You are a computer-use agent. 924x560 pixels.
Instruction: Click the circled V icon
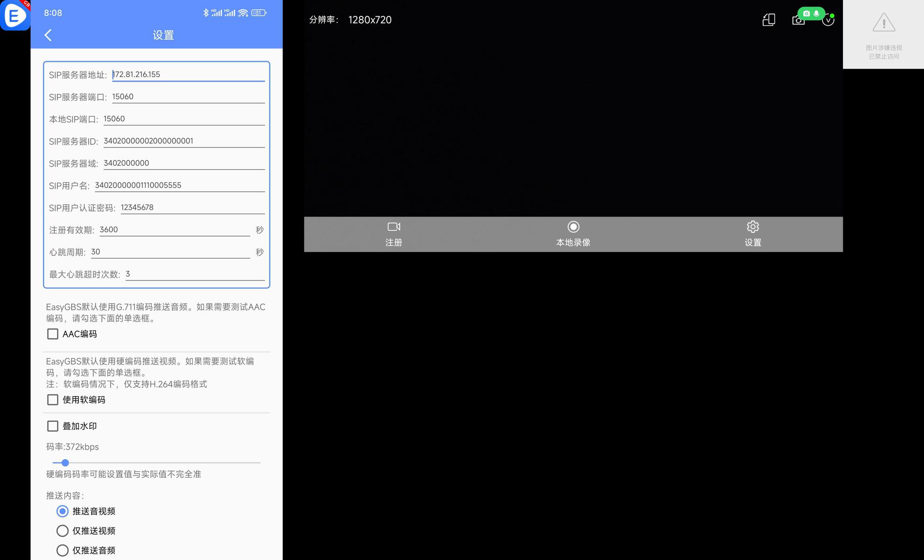[x=828, y=21]
